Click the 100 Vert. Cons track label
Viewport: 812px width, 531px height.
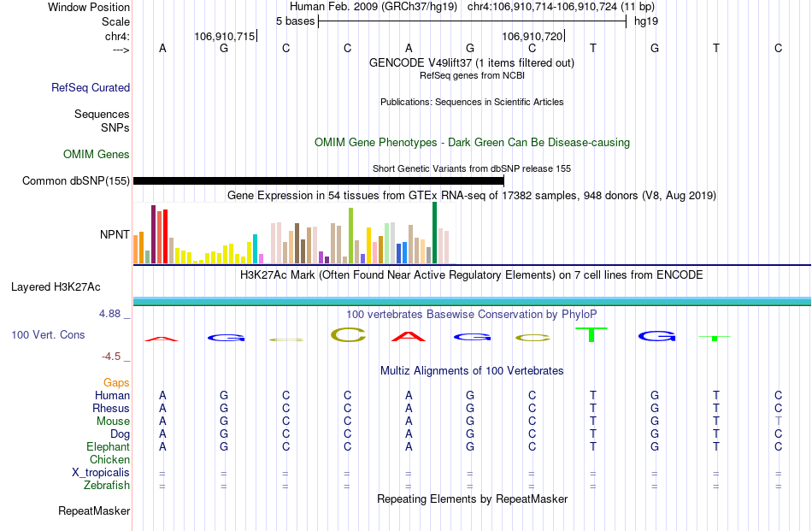[x=48, y=334]
